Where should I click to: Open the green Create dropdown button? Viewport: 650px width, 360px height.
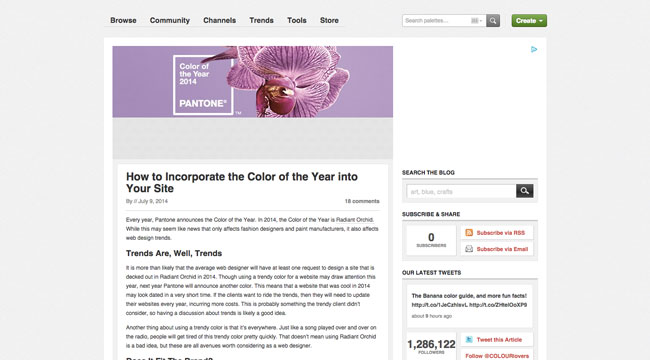(x=529, y=20)
